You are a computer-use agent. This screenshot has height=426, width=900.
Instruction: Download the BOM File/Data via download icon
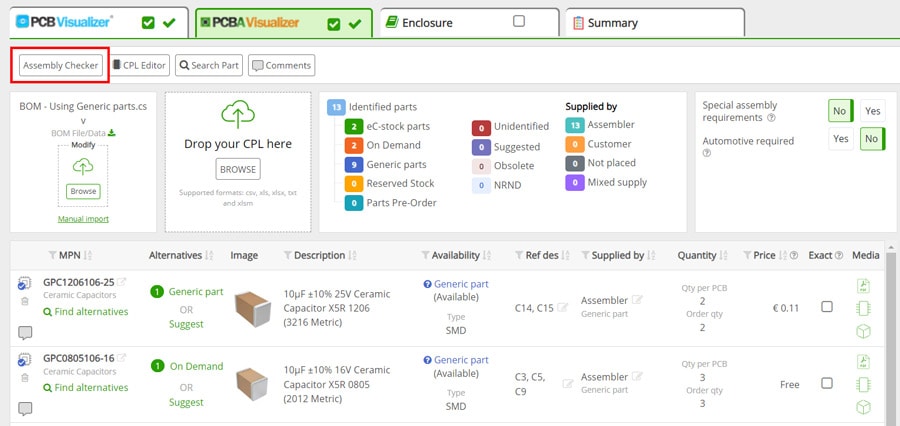pyautogui.click(x=112, y=133)
